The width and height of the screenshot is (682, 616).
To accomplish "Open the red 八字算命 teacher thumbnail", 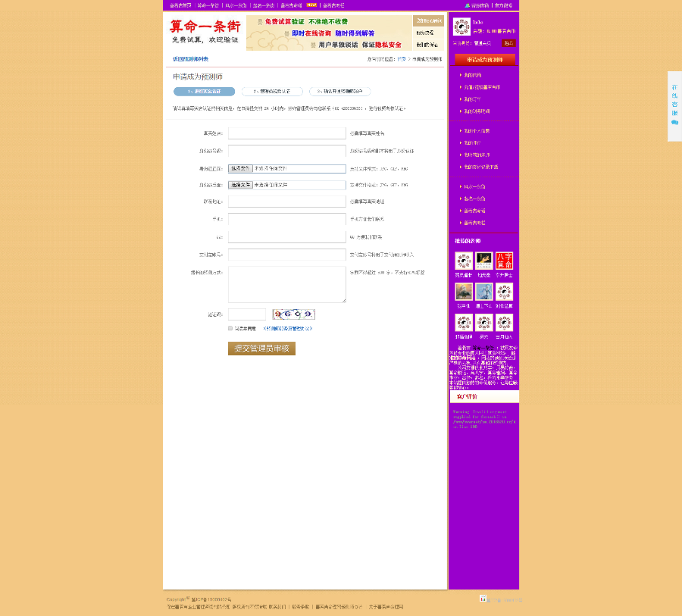I will pyautogui.click(x=504, y=261).
